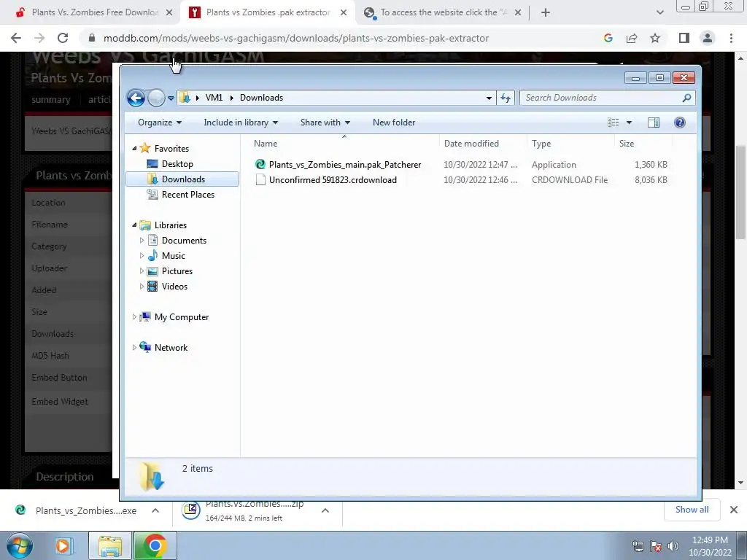Click the share page icon
Image resolution: width=747 pixels, height=560 pixels.
click(x=632, y=38)
